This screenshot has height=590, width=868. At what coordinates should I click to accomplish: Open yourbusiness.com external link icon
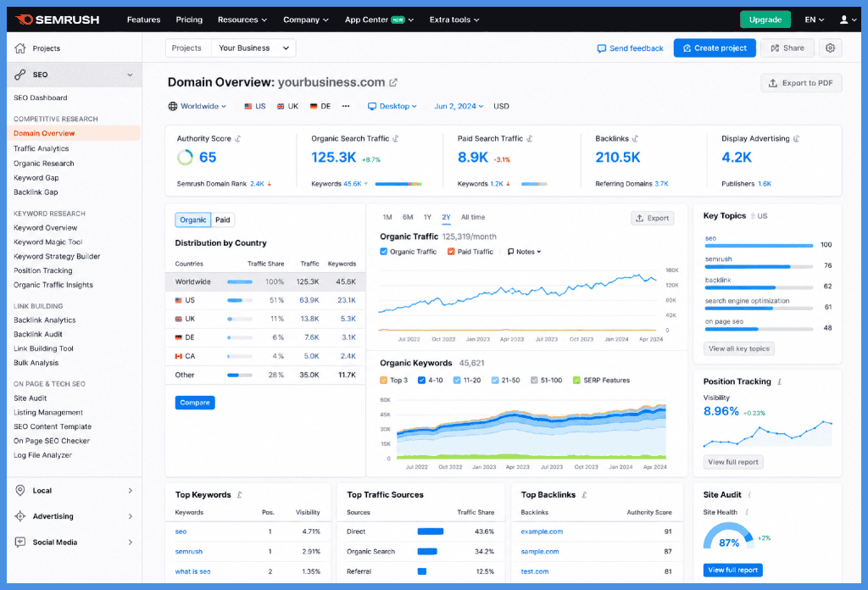393,82
